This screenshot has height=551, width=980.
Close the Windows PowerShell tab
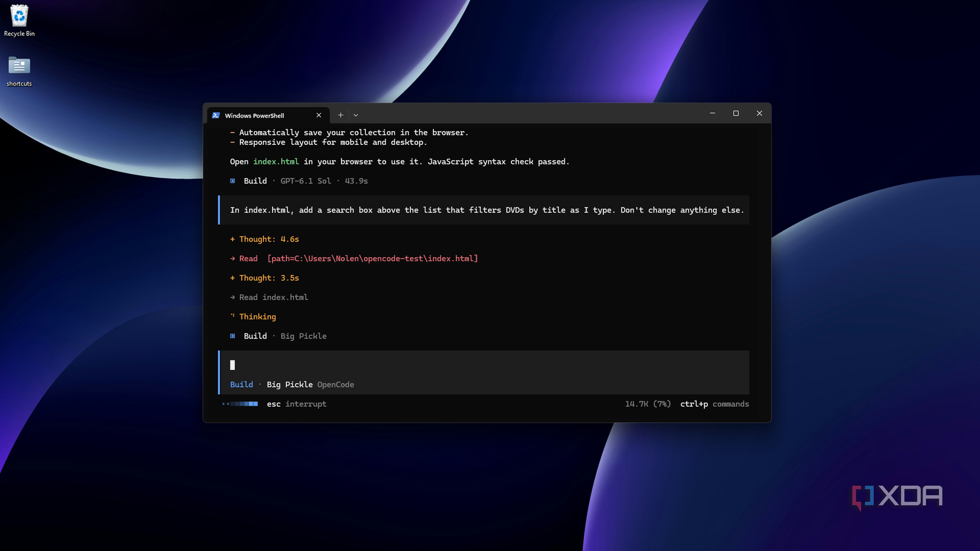[319, 115]
